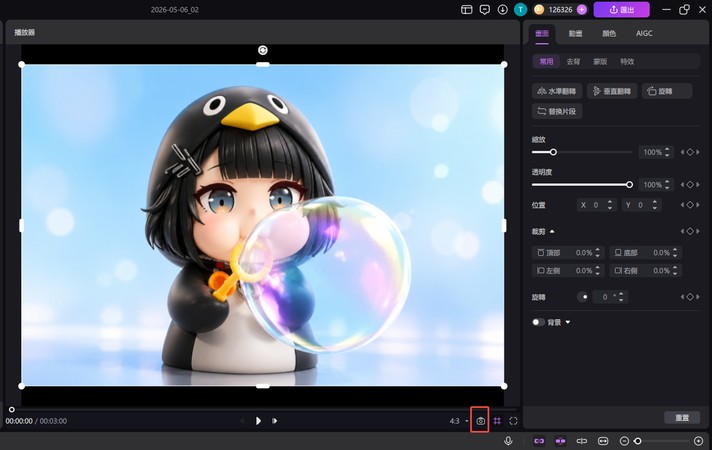Image resolution: width=712 pixels, height=450 pixels.
Task: Step the 右側 crop value
Action: tap(675, 271)
